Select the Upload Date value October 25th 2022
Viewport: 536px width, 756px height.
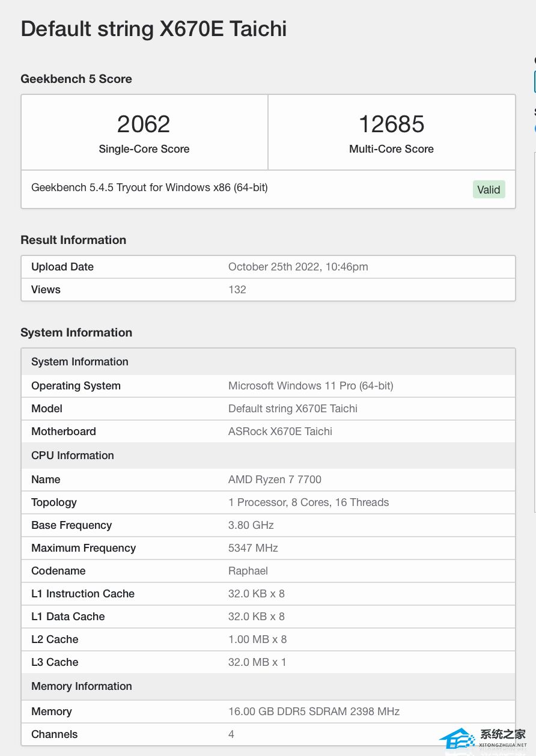[298, 267]
